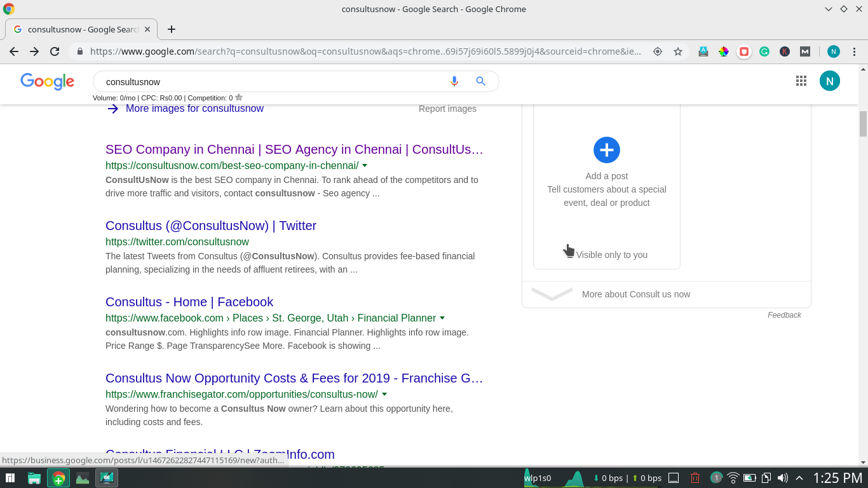
Task: Start voice search with the microphone
Action: [454, 81]
